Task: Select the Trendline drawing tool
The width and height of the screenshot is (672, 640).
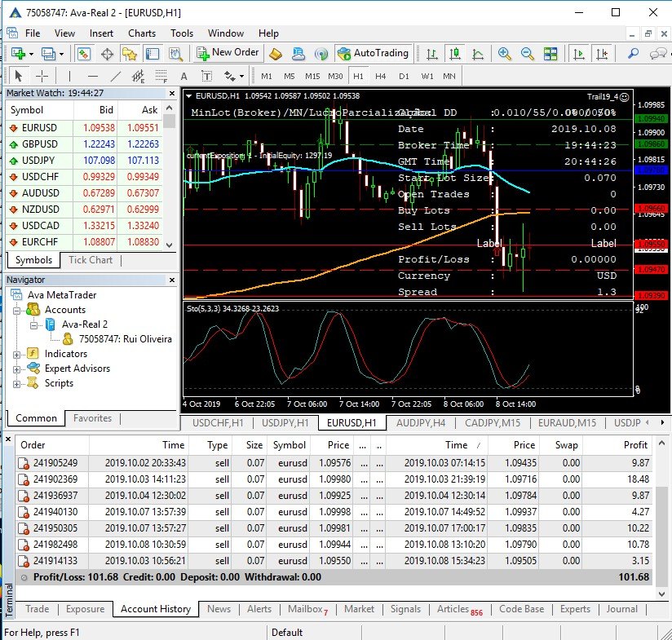Action: tap(115, 77)
